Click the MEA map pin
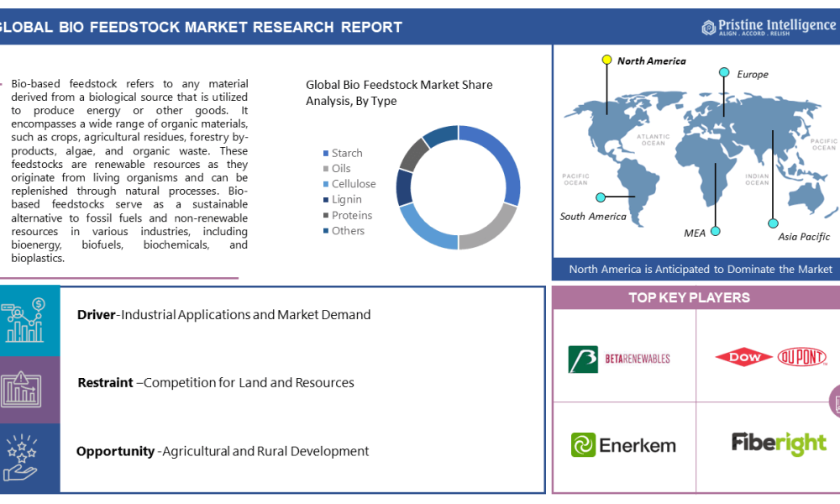Viewport: 840px width, 504px height. click(x=715, y=231)
